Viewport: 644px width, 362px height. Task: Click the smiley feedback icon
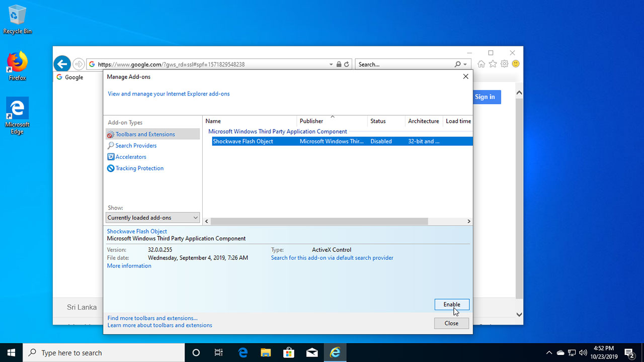(x=516, y=64)
